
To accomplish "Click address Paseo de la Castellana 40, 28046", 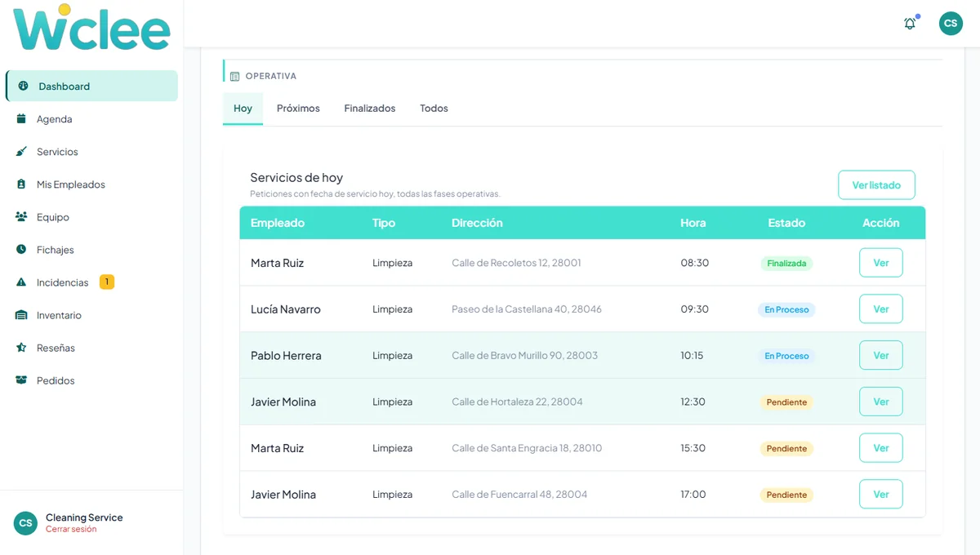I will click(x=527, y=309).
